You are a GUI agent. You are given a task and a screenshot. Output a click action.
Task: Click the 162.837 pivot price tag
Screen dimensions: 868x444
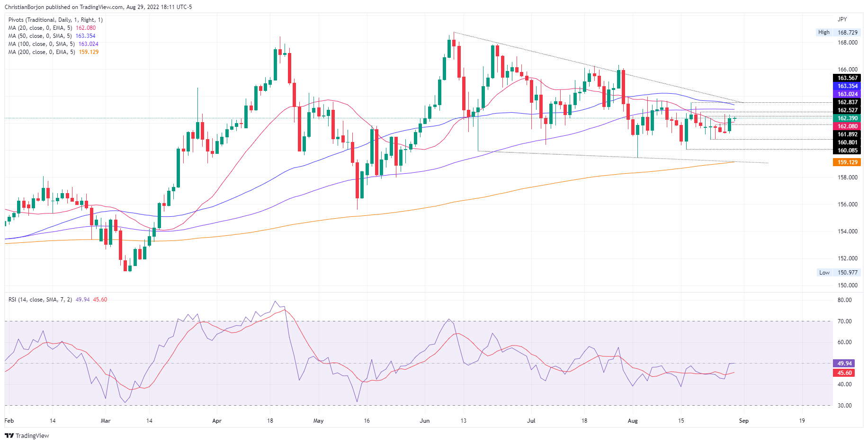click(x=847, y=102)
